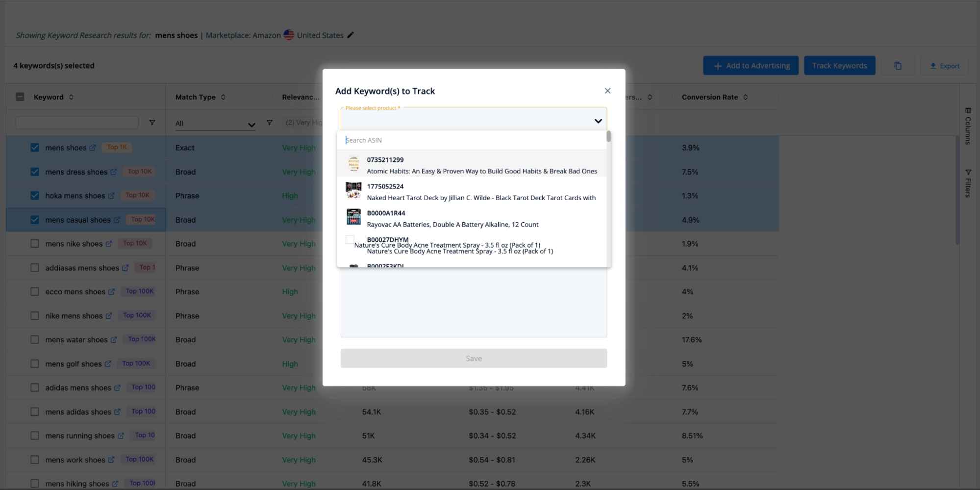This screenshot has width=980, height=490.
Task: Open external link for 'mens dress shoes'
Action: [x=114, y=172]
